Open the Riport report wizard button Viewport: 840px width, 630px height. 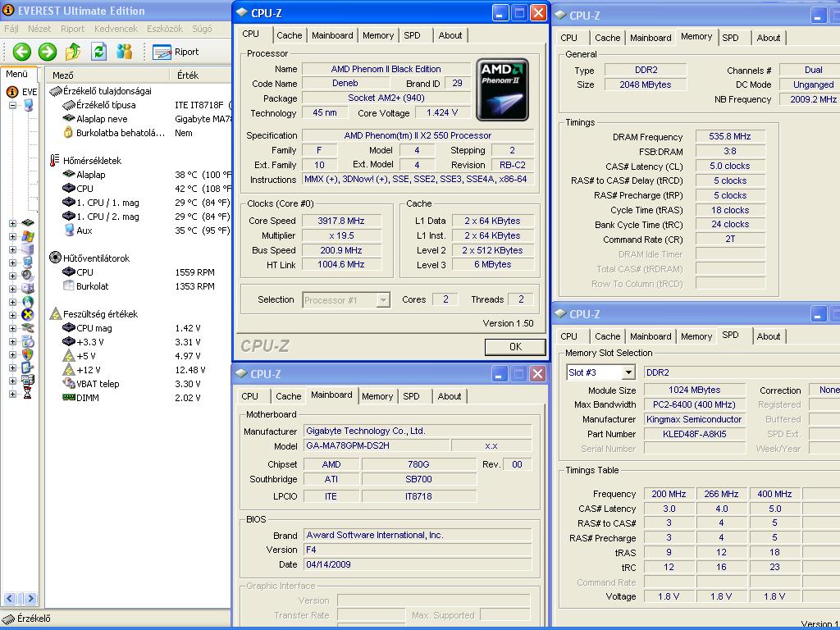click(176, 52)
